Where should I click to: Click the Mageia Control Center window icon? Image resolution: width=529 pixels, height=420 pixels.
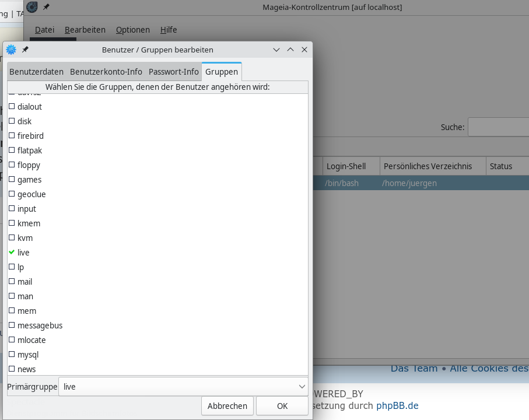point(32,7)
